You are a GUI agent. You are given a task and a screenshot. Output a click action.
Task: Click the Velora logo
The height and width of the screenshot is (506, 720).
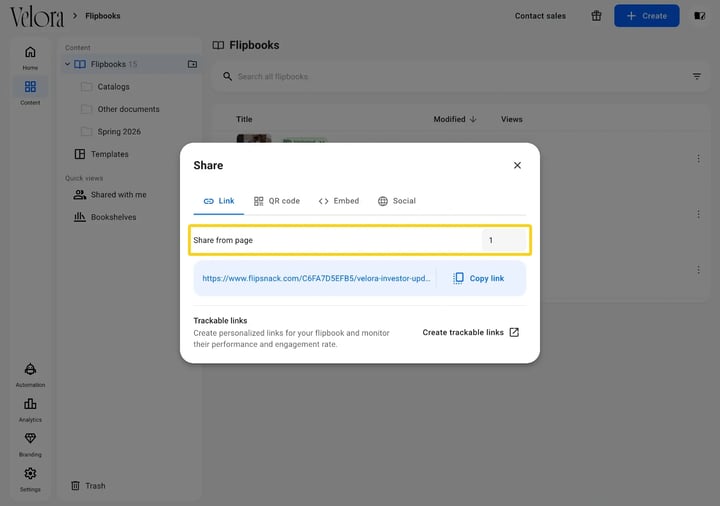click(37, 17)
